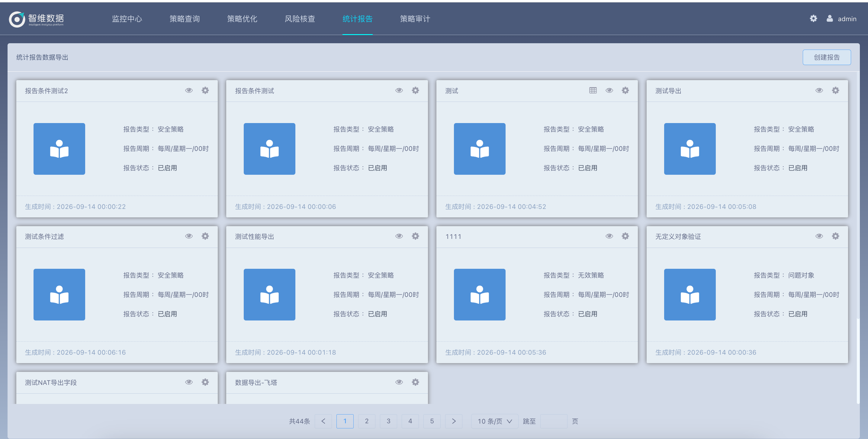The height and width of the screenshot is (439, 868).
Task: View 测试NAT导出字段 via eye icon
Action: 189,382
